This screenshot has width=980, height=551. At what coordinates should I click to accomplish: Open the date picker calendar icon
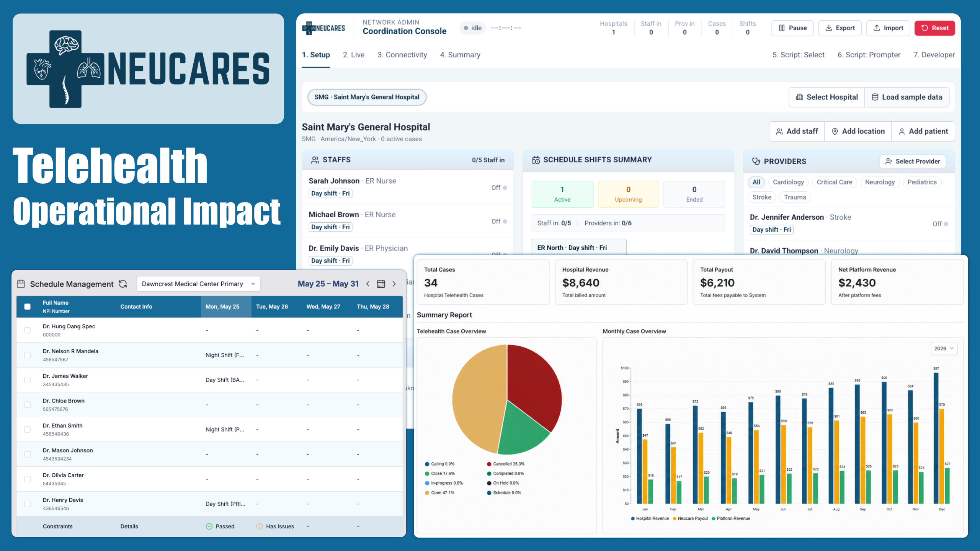click(381, 284)
